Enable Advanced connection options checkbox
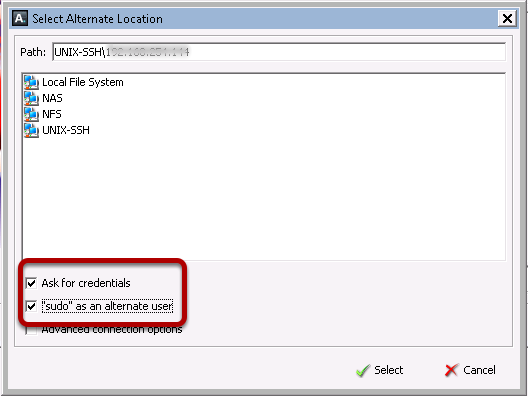Viewport: 528px width, 396px height. [x=31, y=330]
